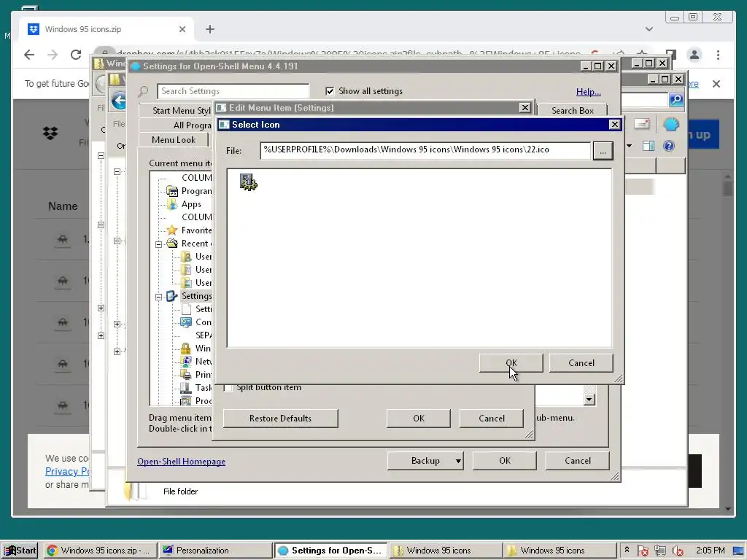The image size is (747, 560).
Task: Select the Network connections tree icon
Action: (186, 362)
